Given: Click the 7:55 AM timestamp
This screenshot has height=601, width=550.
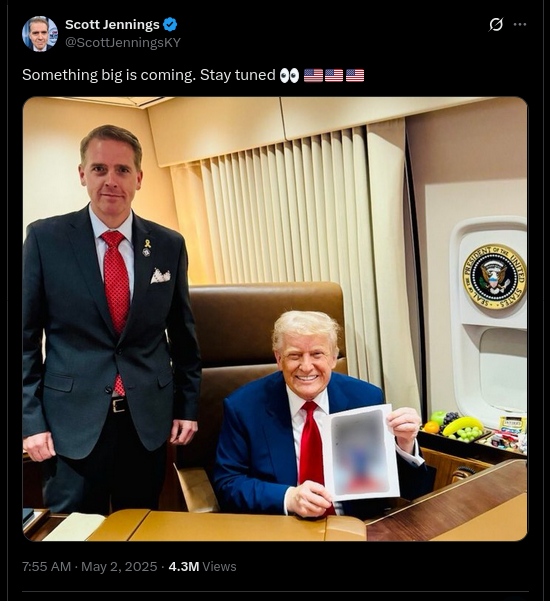Looking at the screenshot, I should [x=46, y=567].
